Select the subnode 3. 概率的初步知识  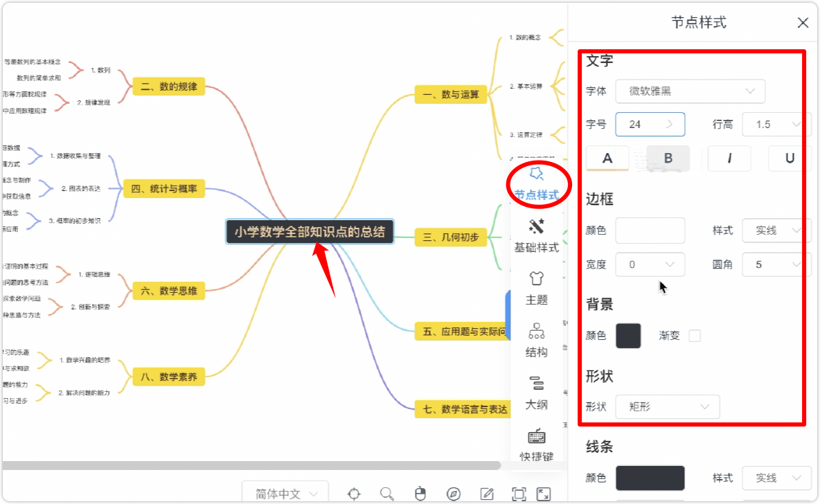point(75,221)
